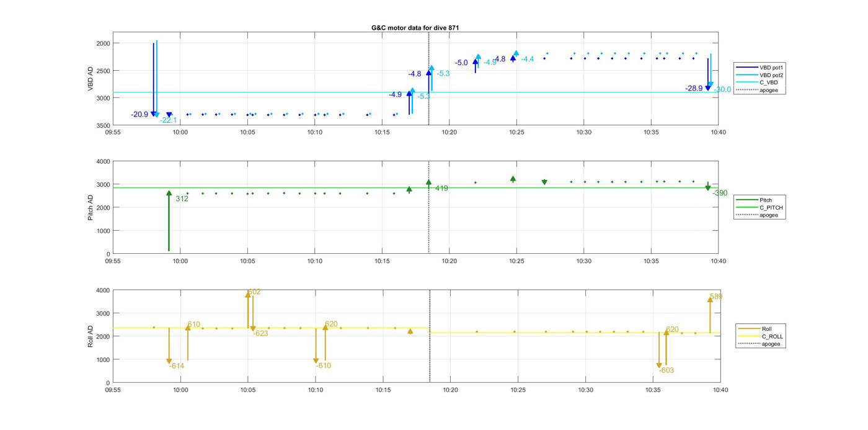The height and width of the screenshot is (430, 868).
Task: Click the 602 roll data label
Action: click(254, 292)
